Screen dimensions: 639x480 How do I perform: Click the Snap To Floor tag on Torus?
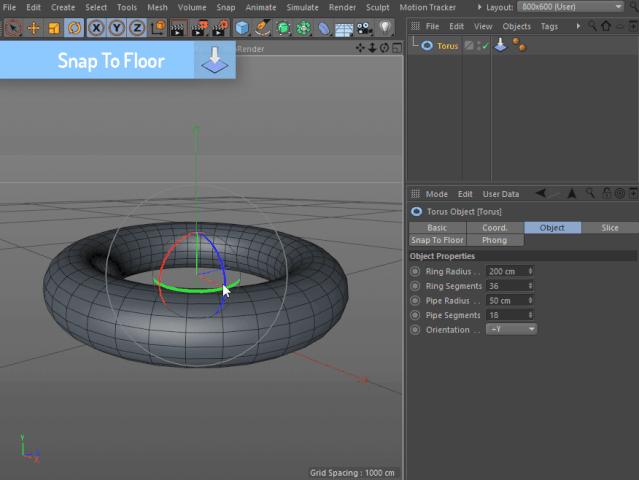click(501, 45)
